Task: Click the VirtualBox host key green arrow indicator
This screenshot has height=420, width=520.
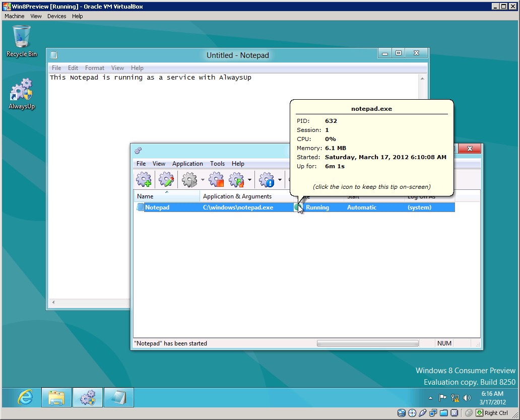Action: tap(479, 413)
